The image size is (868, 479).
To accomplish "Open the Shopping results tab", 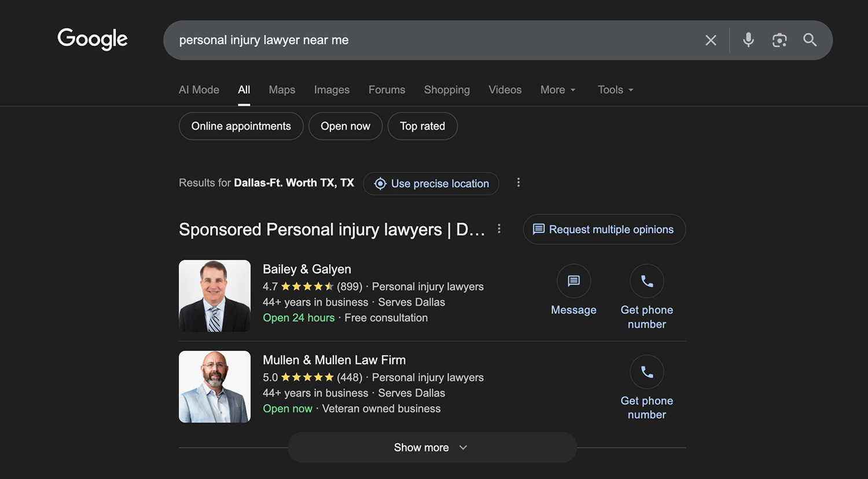I will (447, 90).
